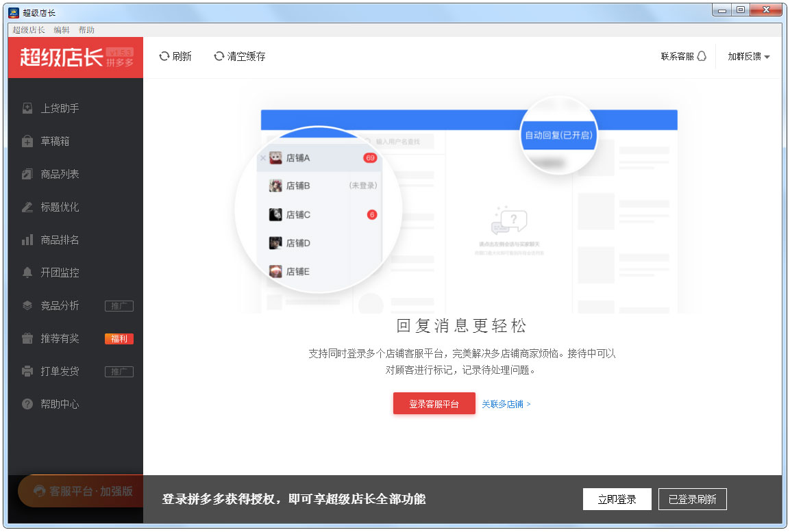Select the 竞品分析 layers icon
The image size is (790, 532).
pos(27,305)
